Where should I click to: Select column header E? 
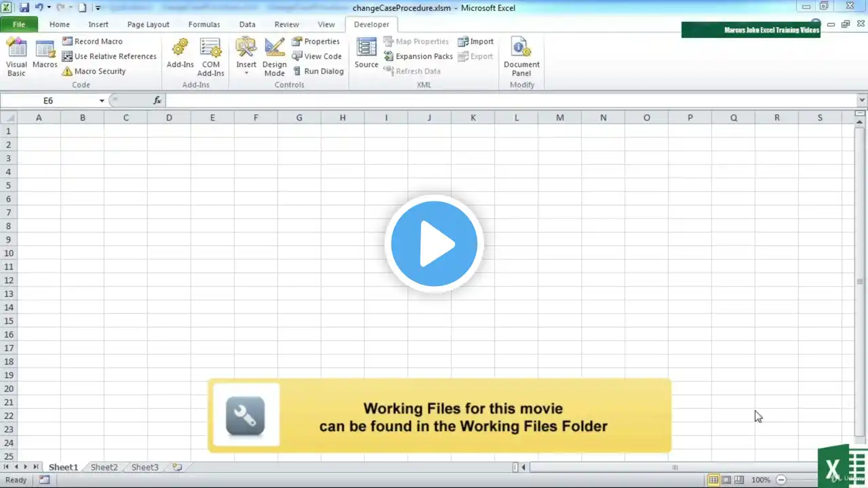tap(212, 118)
